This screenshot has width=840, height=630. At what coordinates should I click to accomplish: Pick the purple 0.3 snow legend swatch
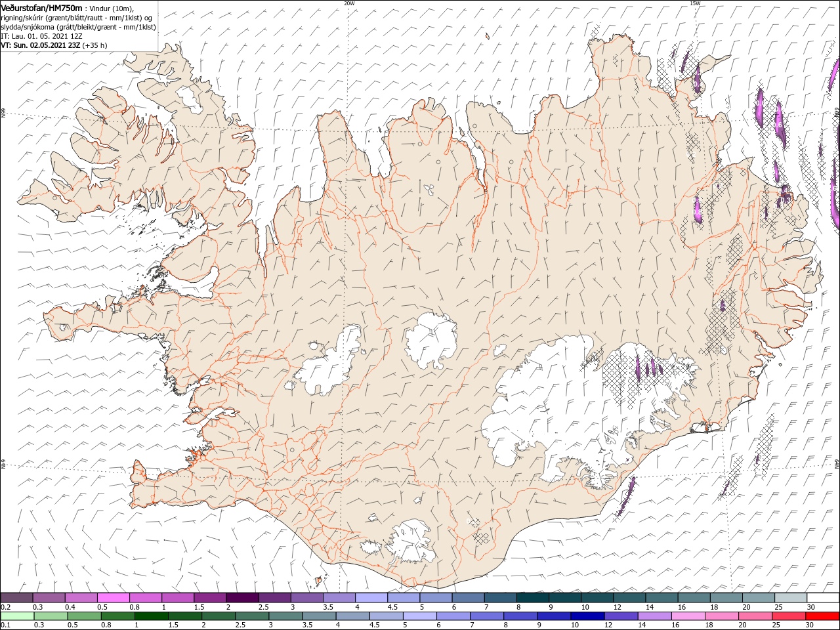point(49,598)
